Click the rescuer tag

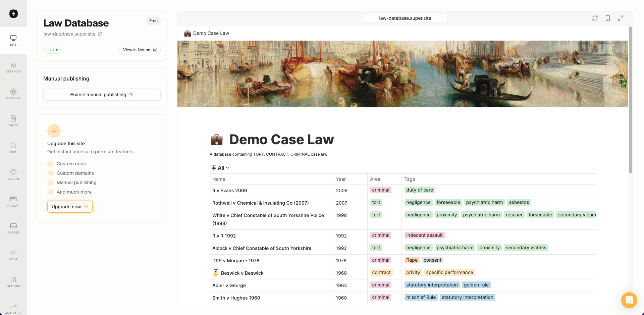tap(514, 215)
